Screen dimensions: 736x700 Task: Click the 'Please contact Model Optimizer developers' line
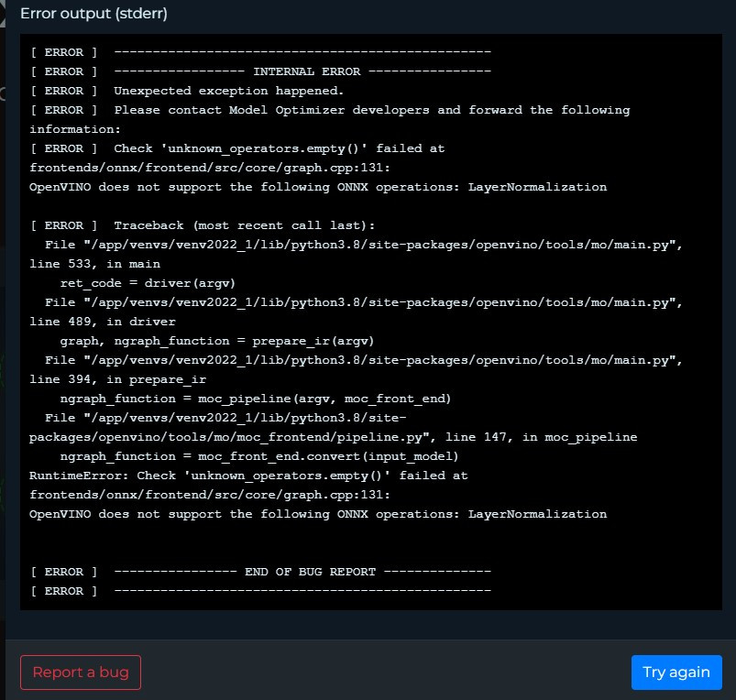[371, 110]
